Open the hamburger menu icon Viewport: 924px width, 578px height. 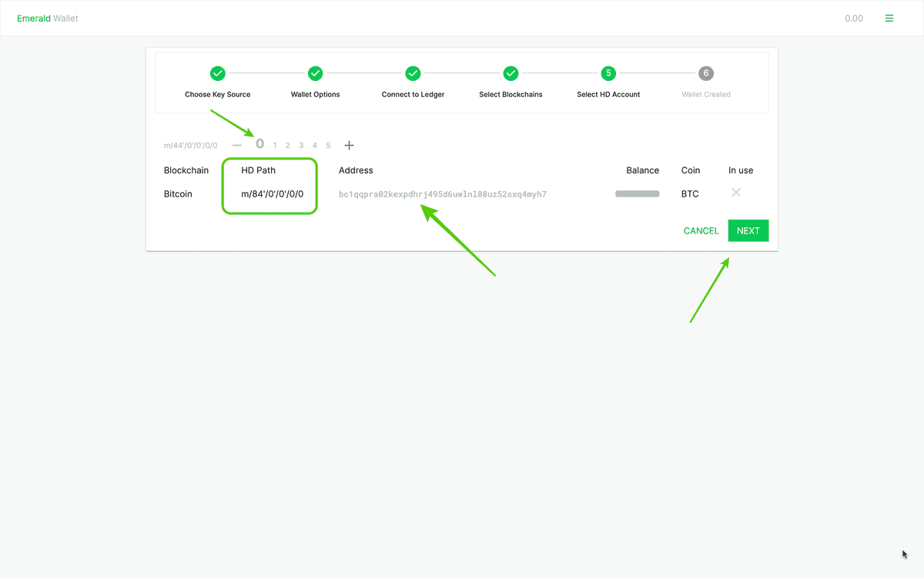[x=889, y=18]
